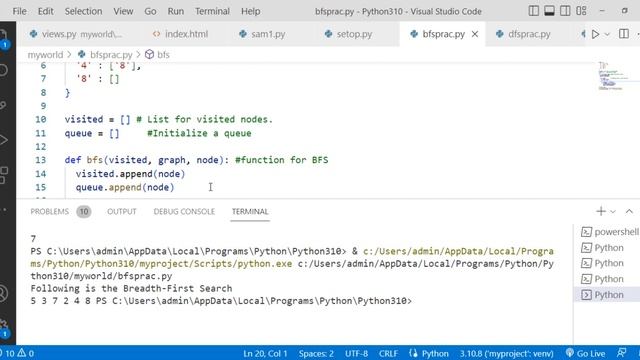
Task: Open the View menu
Action: click(x=123, y=11)
